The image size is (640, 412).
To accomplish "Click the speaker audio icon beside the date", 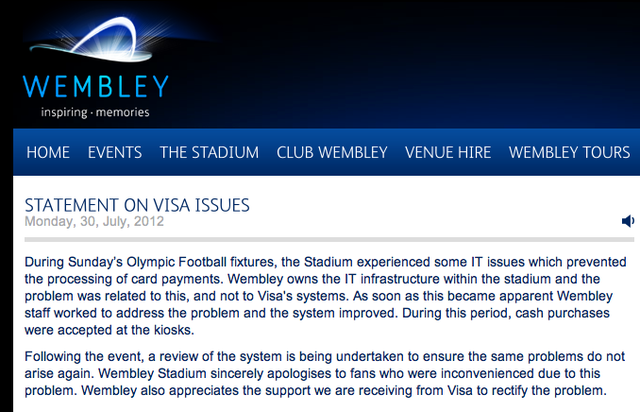I will coord(628,221).
